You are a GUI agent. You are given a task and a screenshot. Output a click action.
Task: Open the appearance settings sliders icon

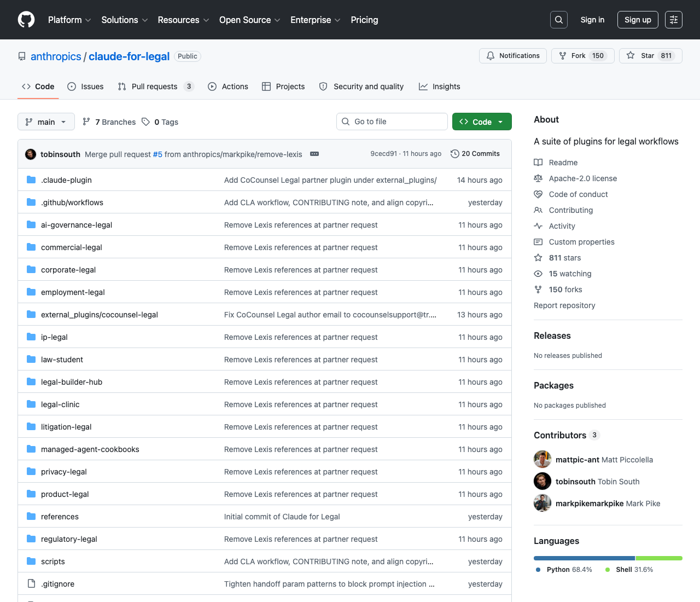674,20
